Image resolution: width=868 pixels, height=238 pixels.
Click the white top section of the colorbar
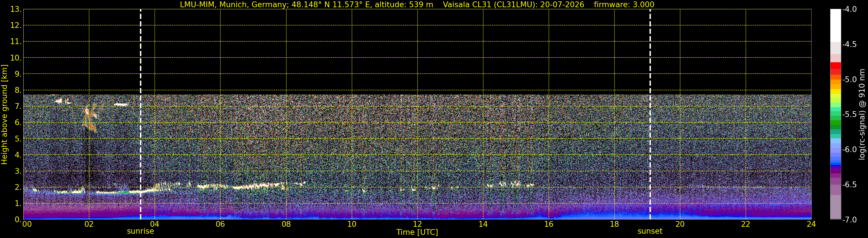(835, 25)
